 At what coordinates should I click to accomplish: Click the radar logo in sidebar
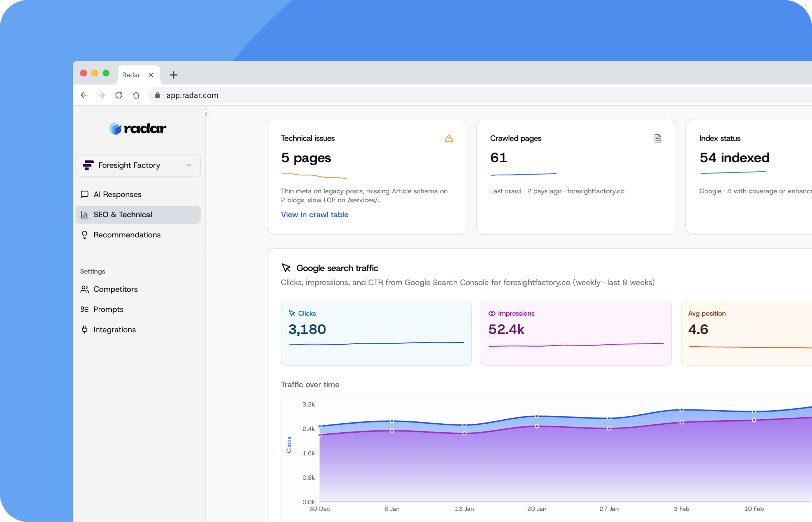point(138,129)
